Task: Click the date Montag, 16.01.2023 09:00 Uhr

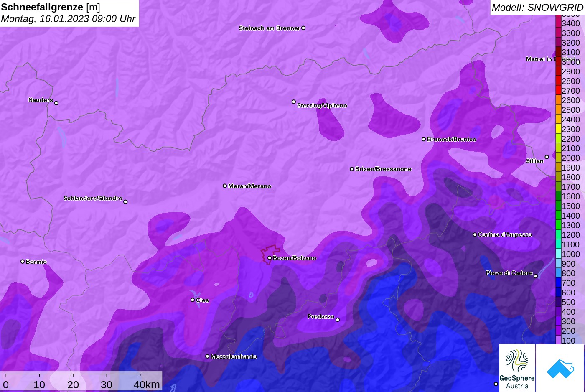Action: point(68,19)
